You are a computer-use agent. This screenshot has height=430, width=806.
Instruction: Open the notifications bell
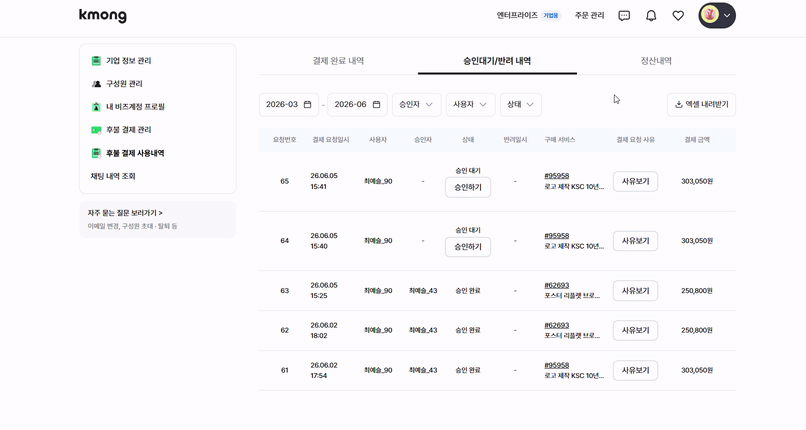[x=651, y=16]
